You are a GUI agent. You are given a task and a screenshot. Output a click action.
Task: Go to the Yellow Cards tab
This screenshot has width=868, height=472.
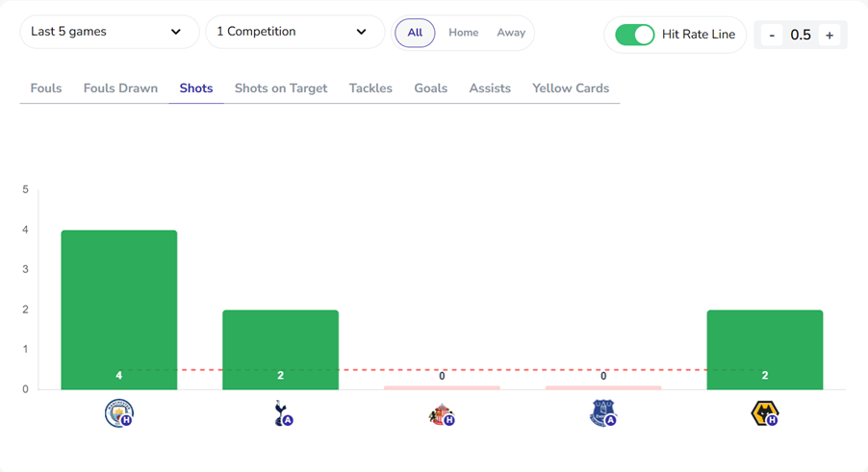pyautogui.click(x=571, y=88)
